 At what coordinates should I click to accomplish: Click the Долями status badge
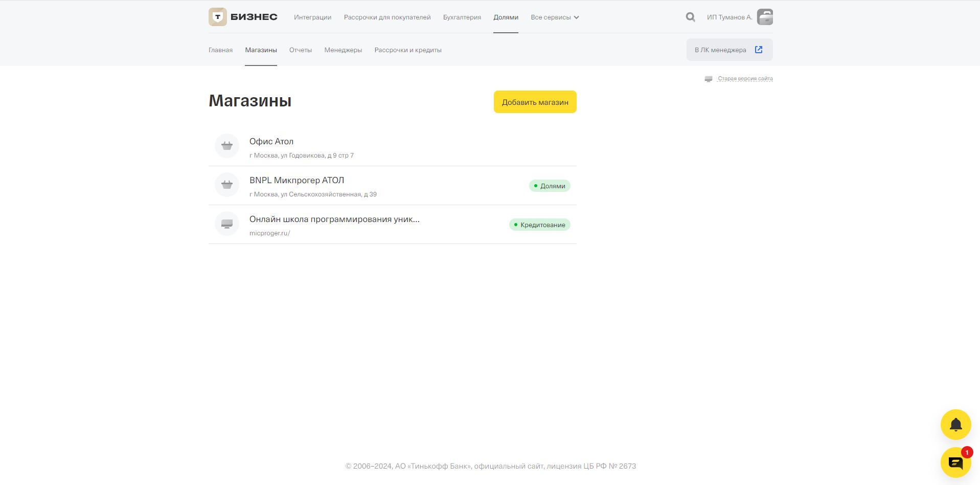click(x=550, y=186)
